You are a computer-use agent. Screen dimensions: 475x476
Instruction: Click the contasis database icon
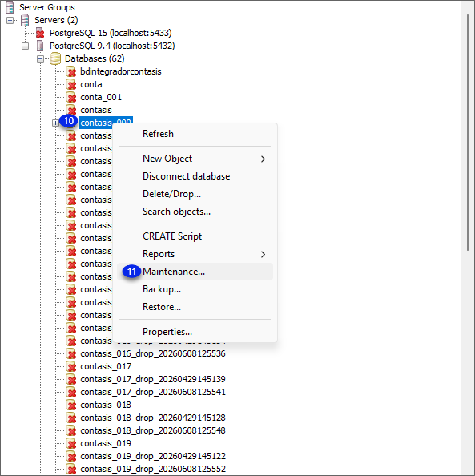point(70,110)
